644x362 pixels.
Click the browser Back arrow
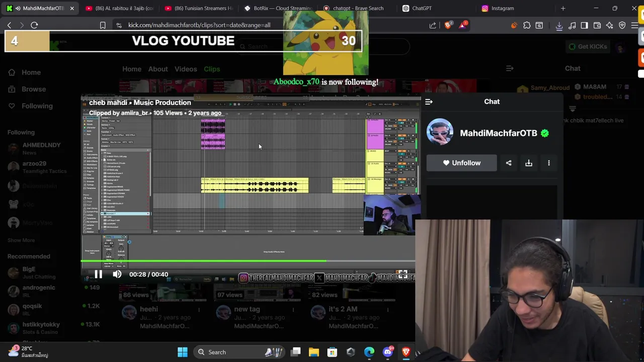pos(9,25)
